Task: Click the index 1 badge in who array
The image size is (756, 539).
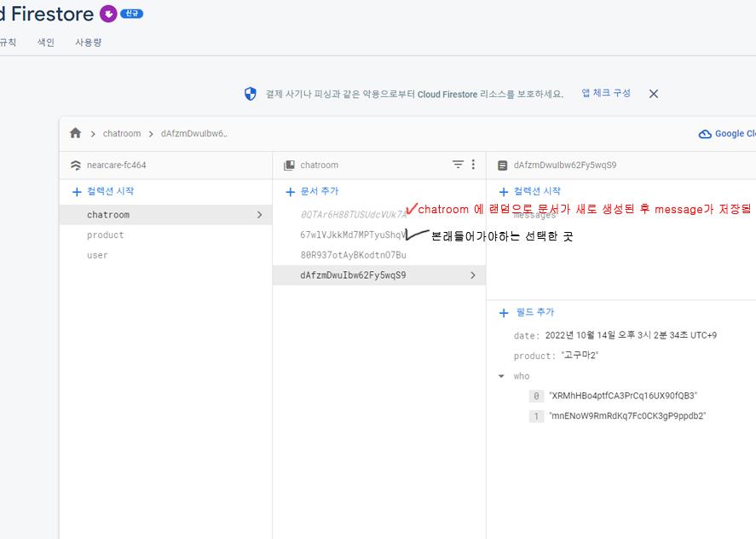Action: point(536,416)
